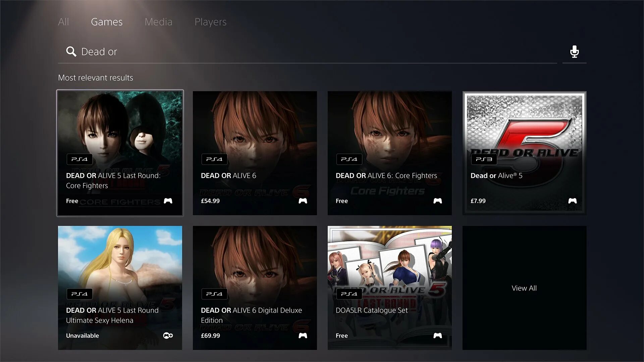Image resolution: width=644 pixels, height=362 pixels.
Task: Click the View All tile
Action: tap(524, 288)
